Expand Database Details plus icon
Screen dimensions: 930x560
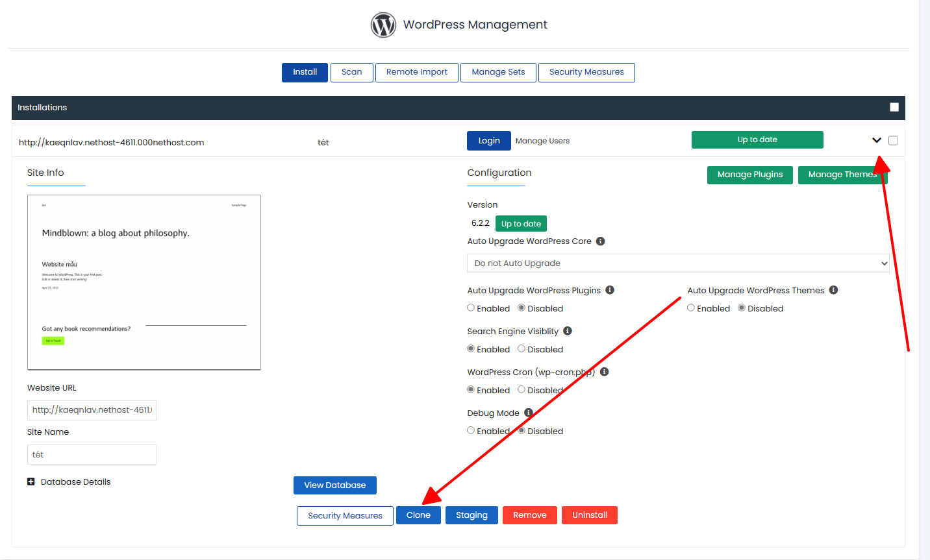(31, 481)
